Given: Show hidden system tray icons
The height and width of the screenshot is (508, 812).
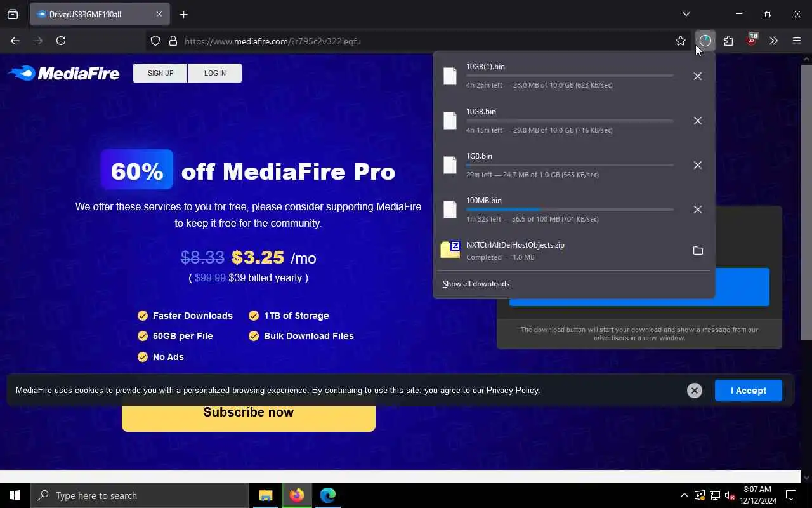Looking at the screenshot, I should pos(684,495).
